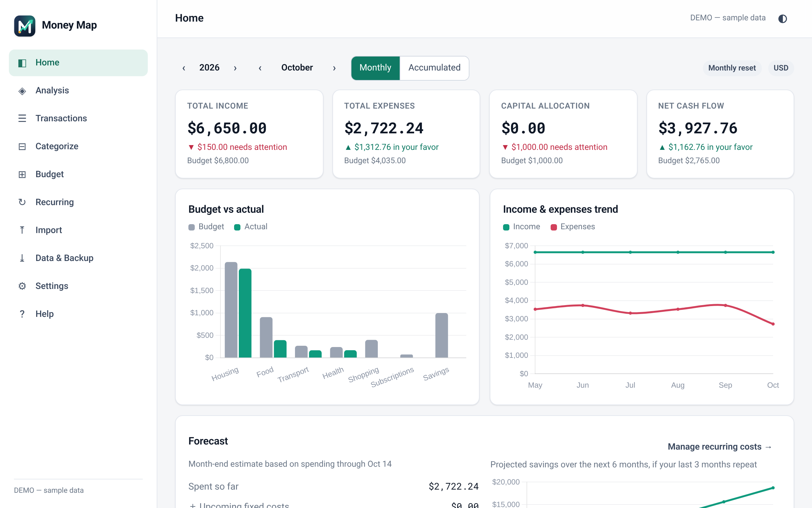Click the Net Cash Flow amount $3,927.76

[x=698, y=128]
